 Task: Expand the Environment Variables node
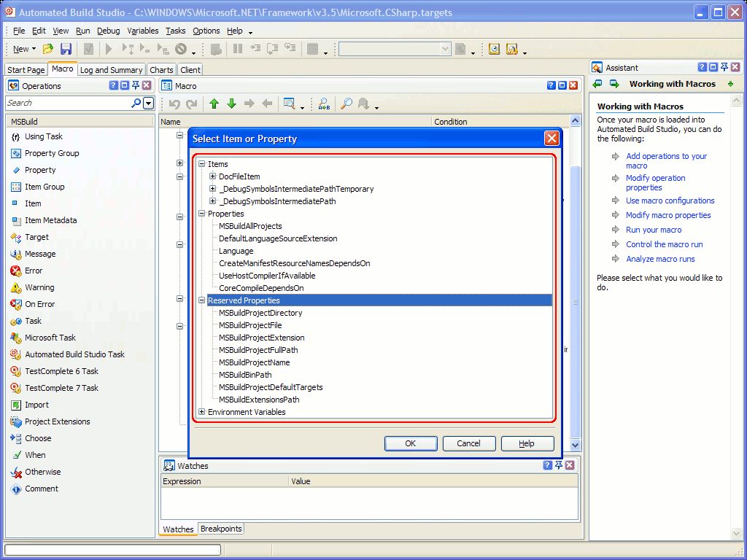pos(202,411)
